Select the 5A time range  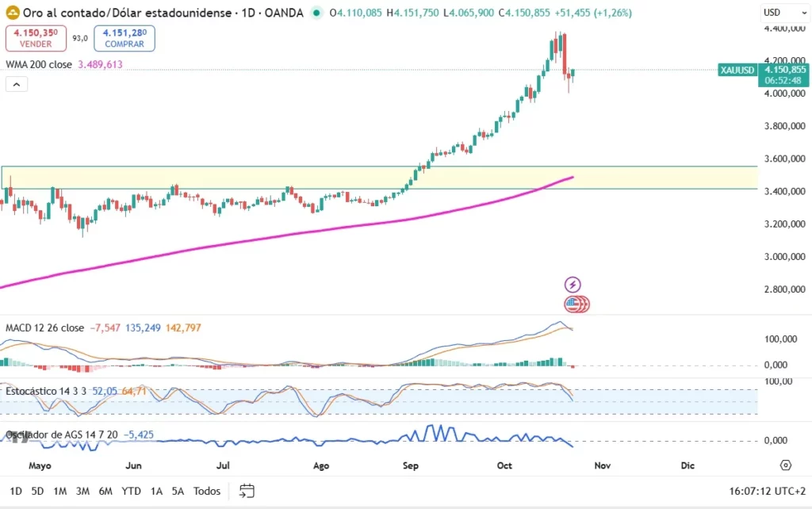(178, 491)
